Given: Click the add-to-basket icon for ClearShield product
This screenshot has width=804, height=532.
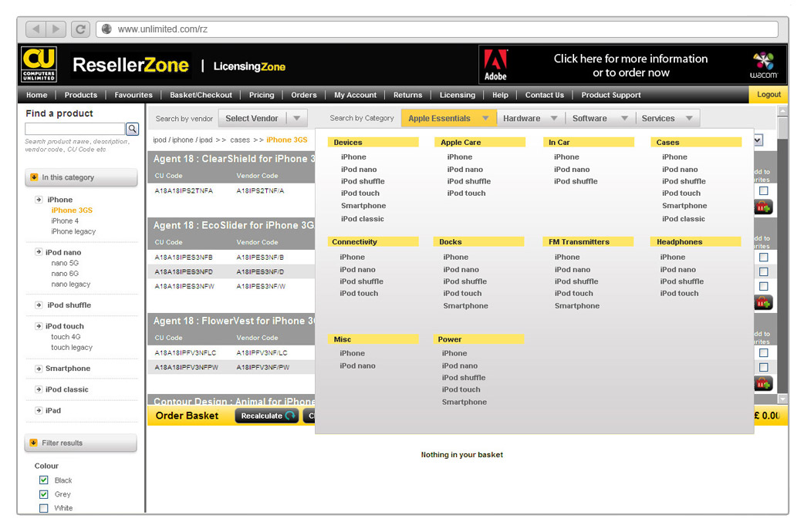Looking at the screenshot, I should click(x=763, y=207).
